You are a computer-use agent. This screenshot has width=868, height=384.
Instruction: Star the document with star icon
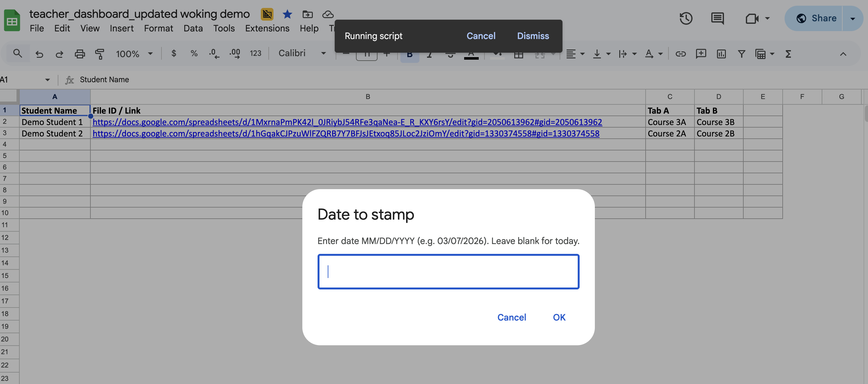[x=287, y=14]
